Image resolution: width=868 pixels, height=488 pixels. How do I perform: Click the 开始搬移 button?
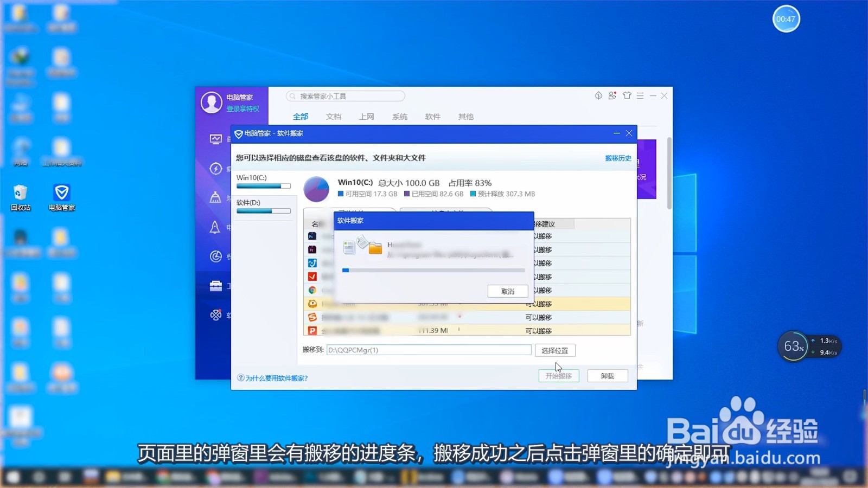(559, 376)
